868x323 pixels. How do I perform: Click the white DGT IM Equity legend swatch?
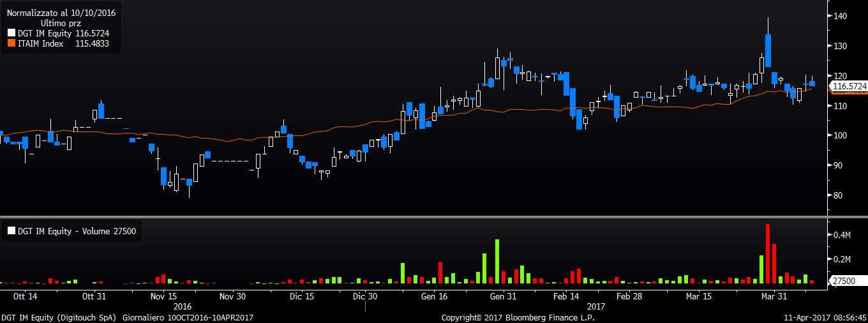click(11, 33)
